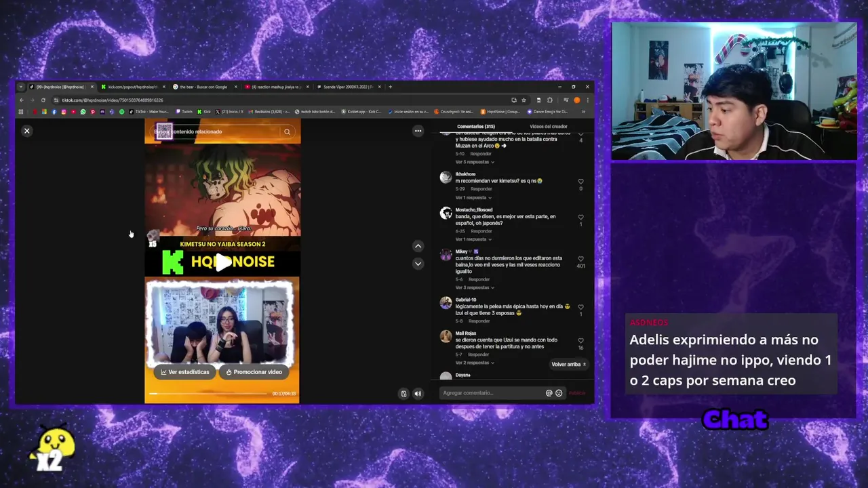This screenshot has height=488, width=868.
Task: Like Mikey's comment with 401 likes
Action: tap(580, 259)
